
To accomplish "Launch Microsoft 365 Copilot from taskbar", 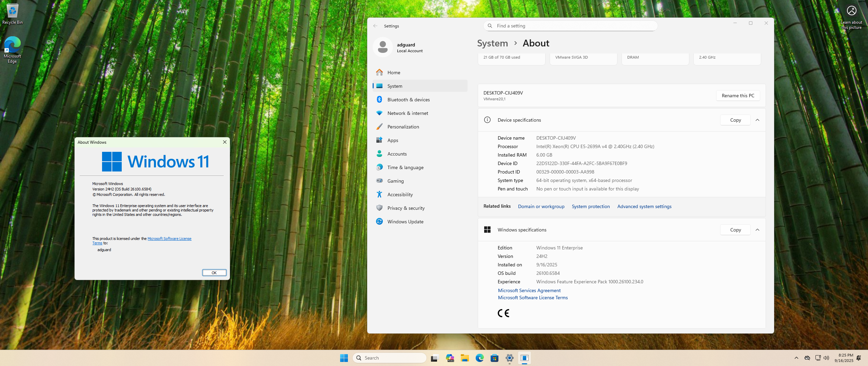I will point(450,358).
